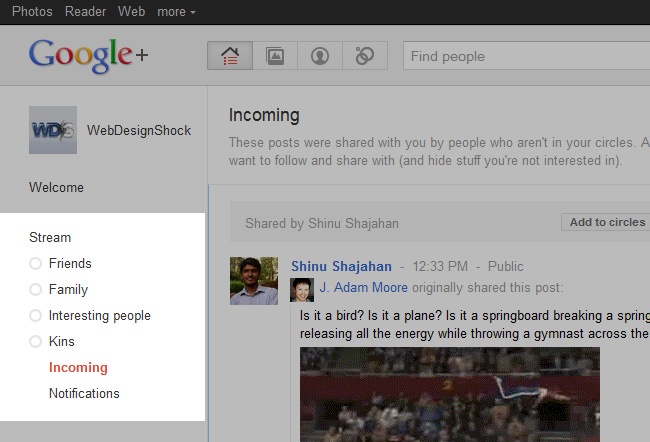Screen dimensions: 650x442
Task: Open the J. Adam Moore name link
Action: click(x=364, y=287)
